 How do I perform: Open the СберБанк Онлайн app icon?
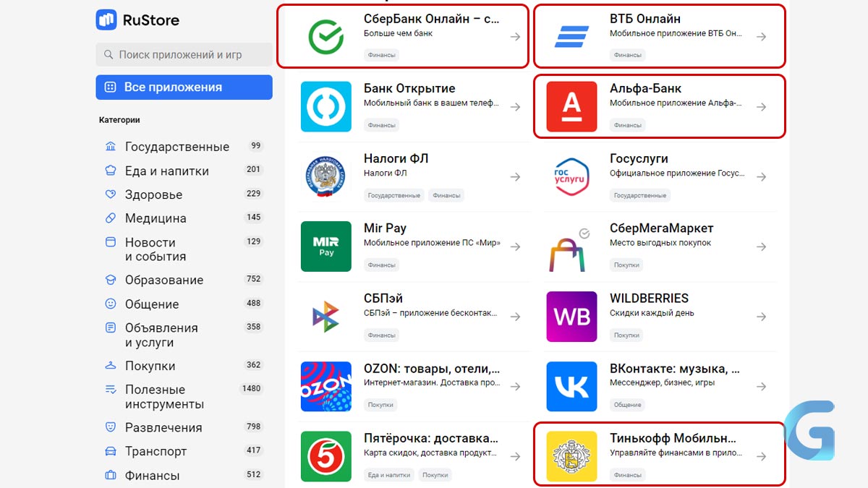(326, 37)
